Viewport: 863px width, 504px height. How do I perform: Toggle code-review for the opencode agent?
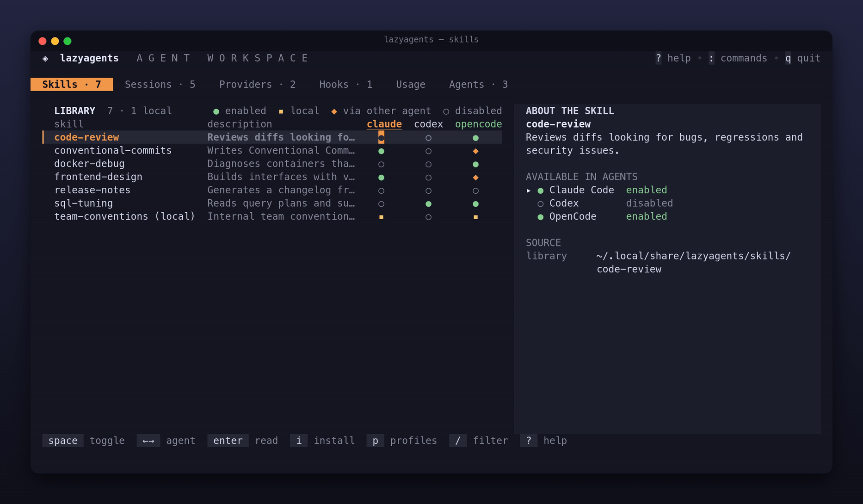(x=475, y=138)
